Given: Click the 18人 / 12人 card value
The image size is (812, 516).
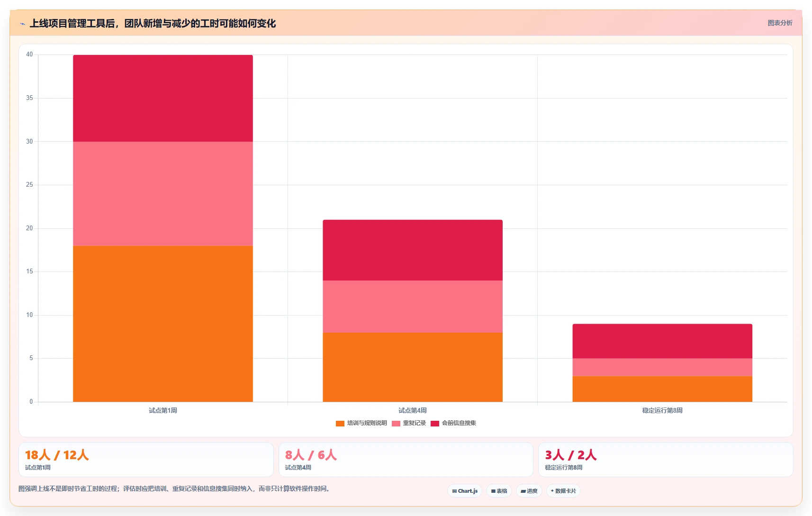Looking at the screenshot, I should pyautogui.click(x=57, y=455).
